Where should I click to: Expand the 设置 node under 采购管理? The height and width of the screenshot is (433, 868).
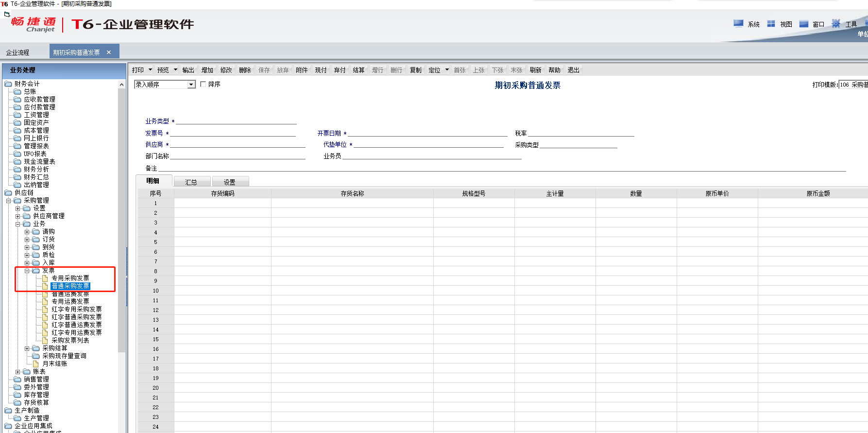(x=17, y=208)
